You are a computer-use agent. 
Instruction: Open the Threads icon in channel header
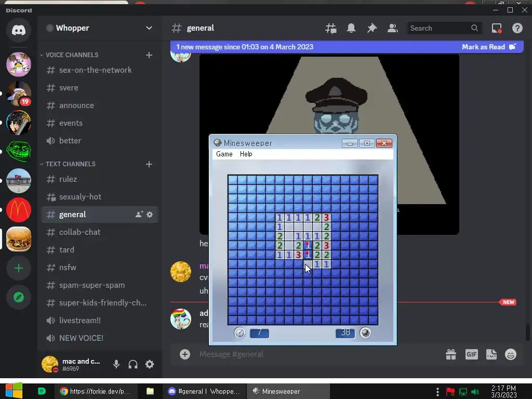pos(330,28)
